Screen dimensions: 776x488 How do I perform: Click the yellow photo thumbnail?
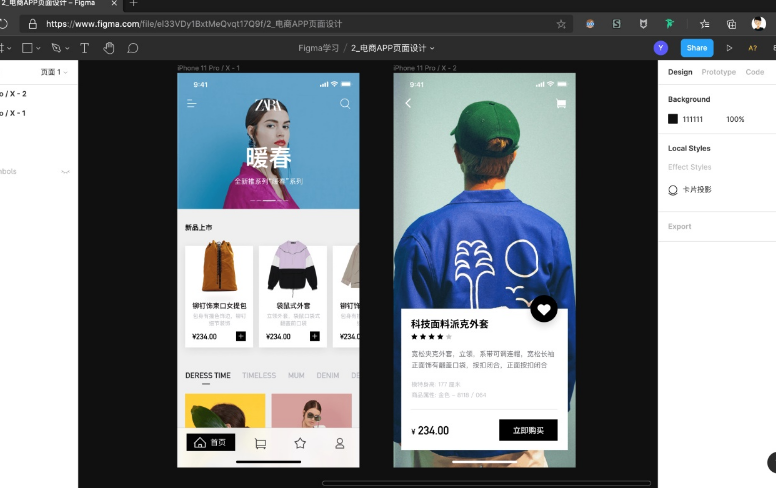pos(225,411)
